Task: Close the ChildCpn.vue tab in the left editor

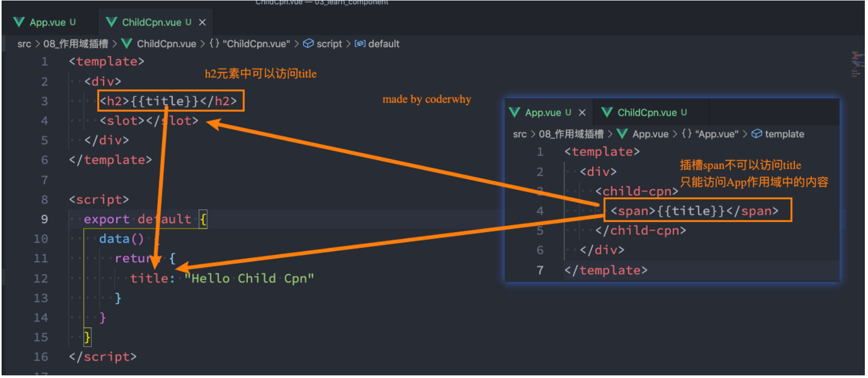Action: click(x=202, y=22)
